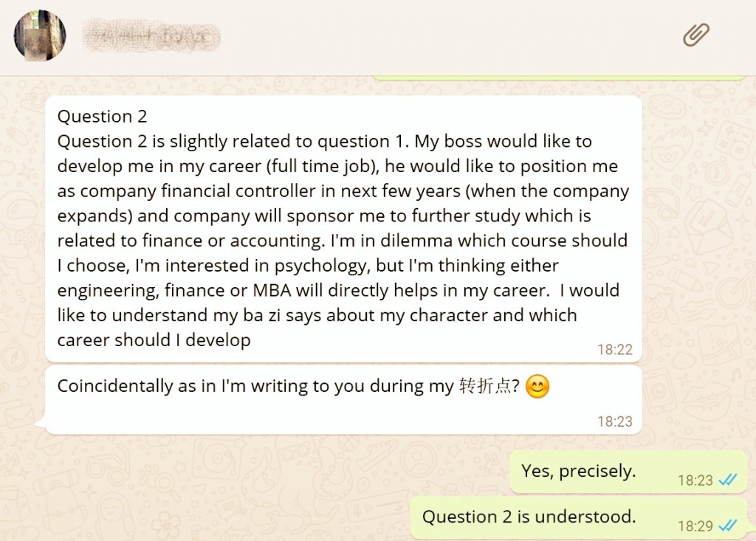This screenshot has width=756, height=541.
Task: Click the 18:22 timestamp
Action: click(x=616, y=350)
